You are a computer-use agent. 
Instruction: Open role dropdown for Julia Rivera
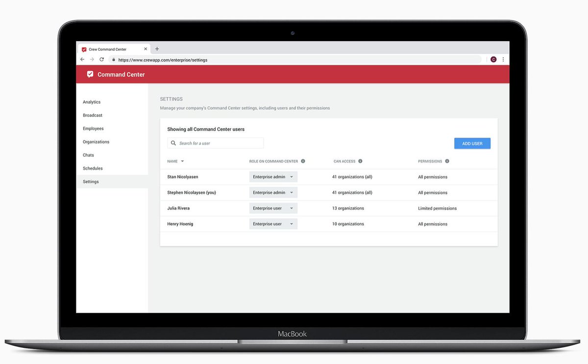(273, 208)
